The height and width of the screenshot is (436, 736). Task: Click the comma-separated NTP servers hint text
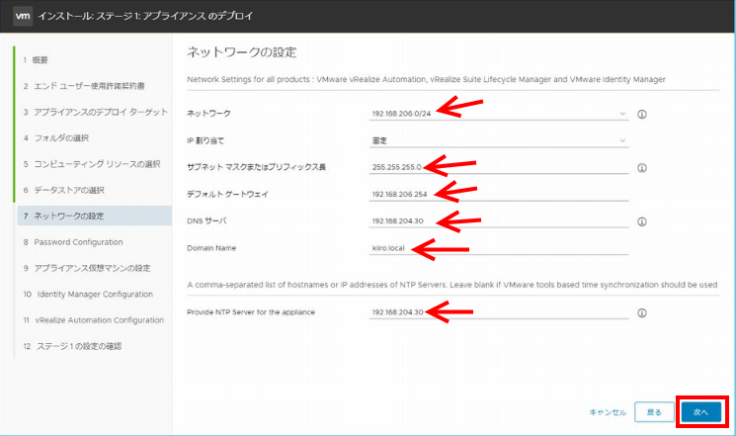452,285
